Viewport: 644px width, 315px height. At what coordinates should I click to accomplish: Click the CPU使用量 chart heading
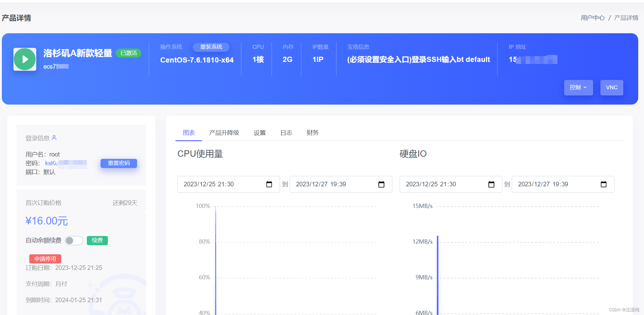click(x=200, y=154)
